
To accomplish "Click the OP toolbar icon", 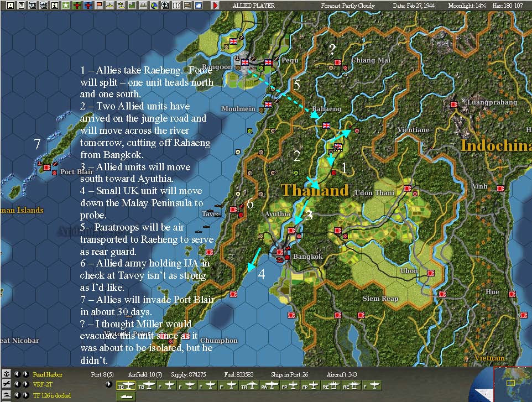I will (176, 5).
